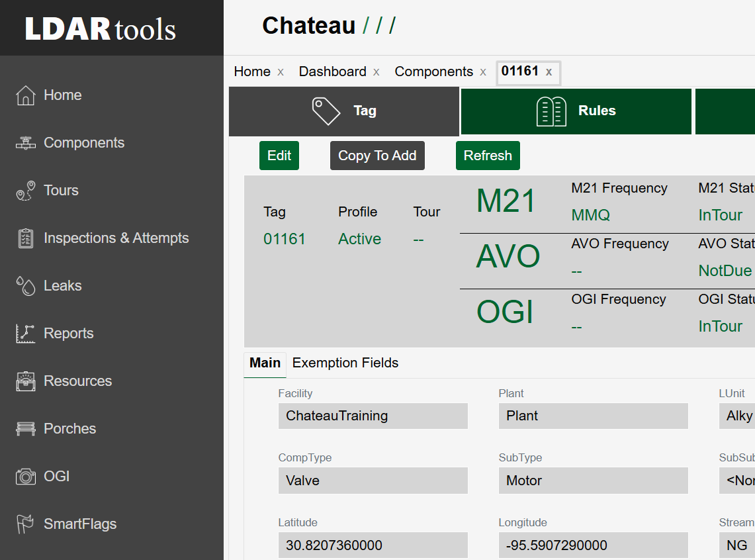This screenshot has width=755, height=560.
Task: Click the Copy To Add button
Action: coord(377,156)
